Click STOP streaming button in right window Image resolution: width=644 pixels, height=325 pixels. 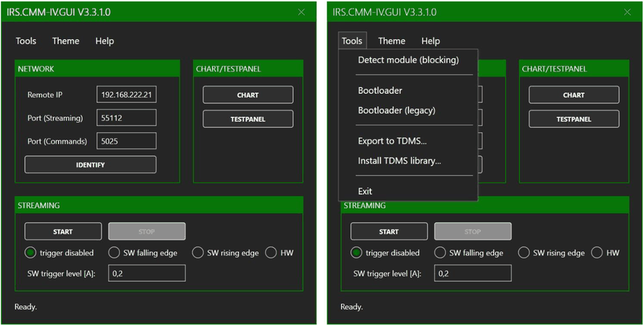click(x=473, y=232)
